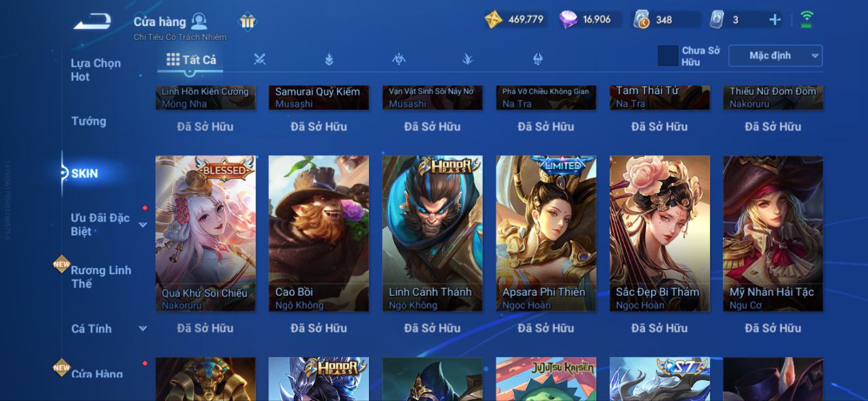Add more tickets with the plus icon

coord(774,20)
